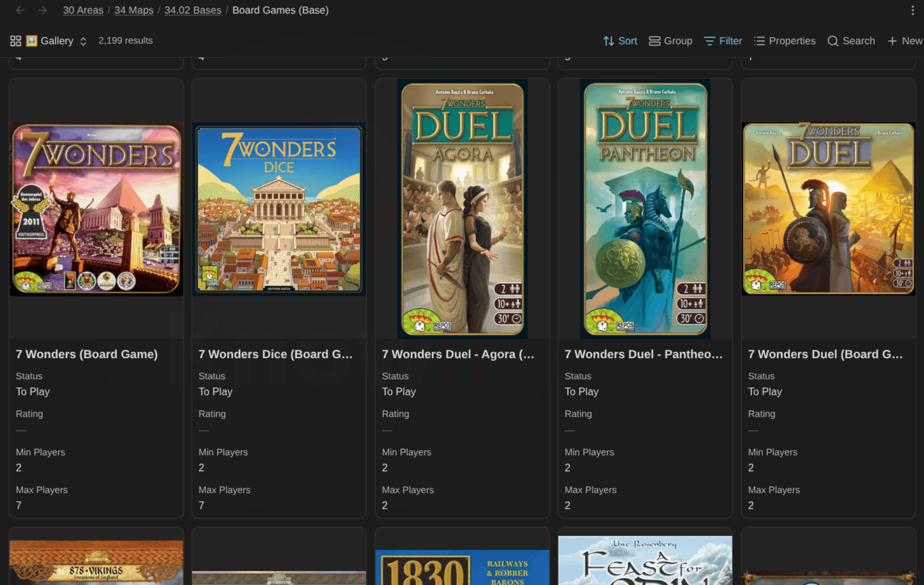924x585 pixels.
Task: Open the 1830 Railways cover thumbnail
Action: pos(463,567)
